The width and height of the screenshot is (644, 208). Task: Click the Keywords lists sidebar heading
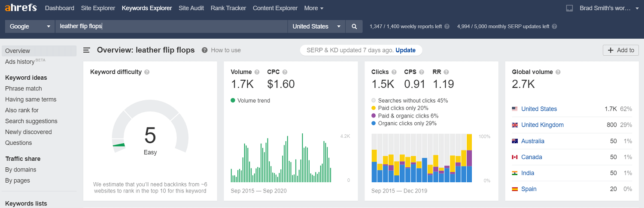pos(26,204)
